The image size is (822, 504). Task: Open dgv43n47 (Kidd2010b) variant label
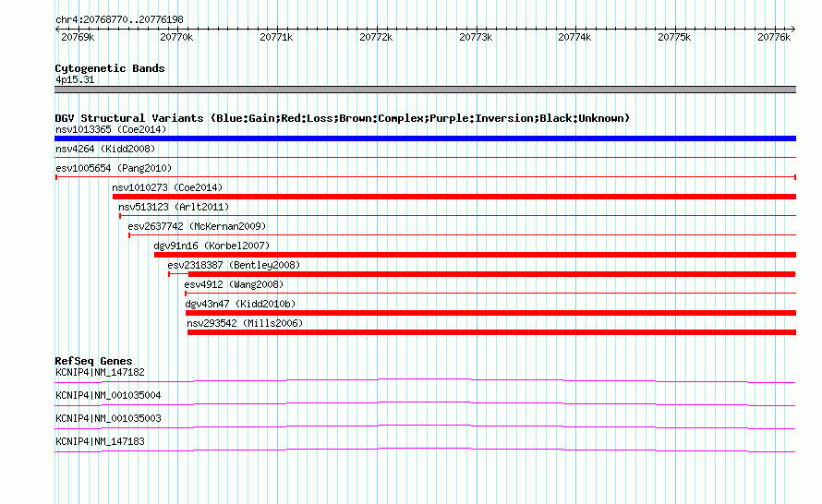240,304
